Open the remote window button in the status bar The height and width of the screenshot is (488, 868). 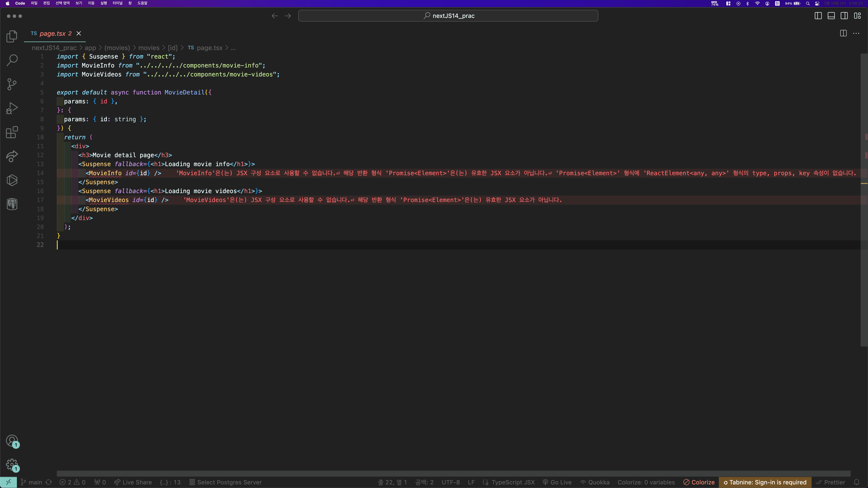(x=8, y=482)
